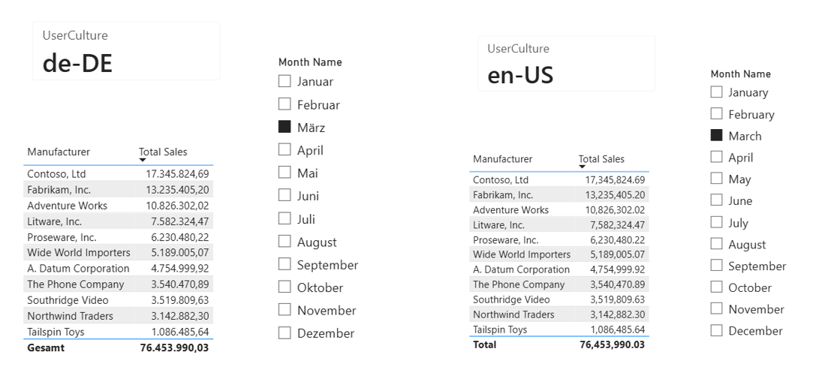Image resolution: width=825 pixels, height=388 pixels.
Task: Select the February checkbox
Action: coord(717,114)
